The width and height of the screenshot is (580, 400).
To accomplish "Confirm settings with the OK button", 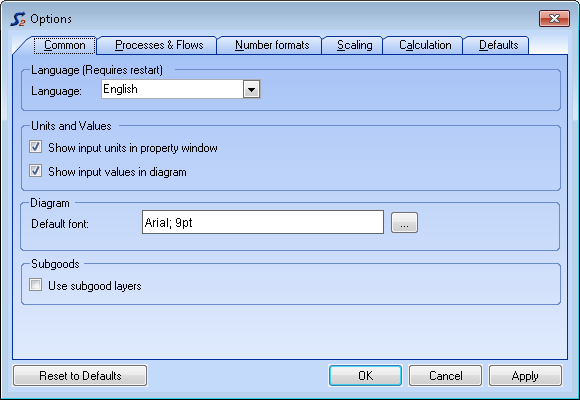I will (365, 376).
